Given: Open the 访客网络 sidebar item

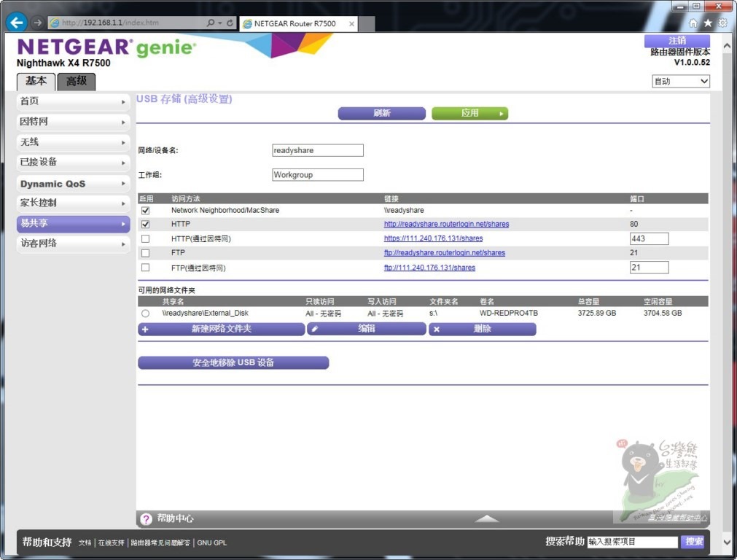Looking at the screenshot, I should (74, 244).
